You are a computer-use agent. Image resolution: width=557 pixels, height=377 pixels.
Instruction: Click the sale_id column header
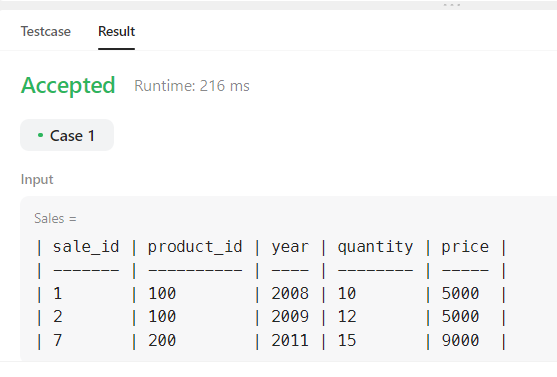[86, 247]
